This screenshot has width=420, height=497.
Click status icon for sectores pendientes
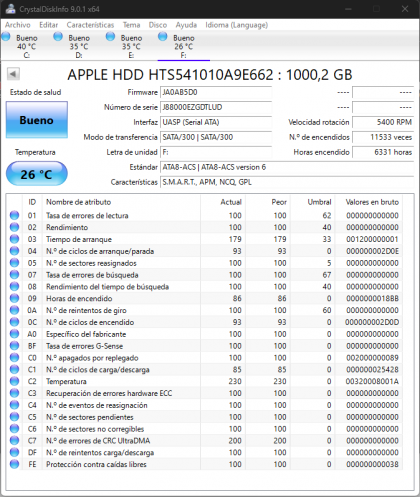(x=14, y=417)
